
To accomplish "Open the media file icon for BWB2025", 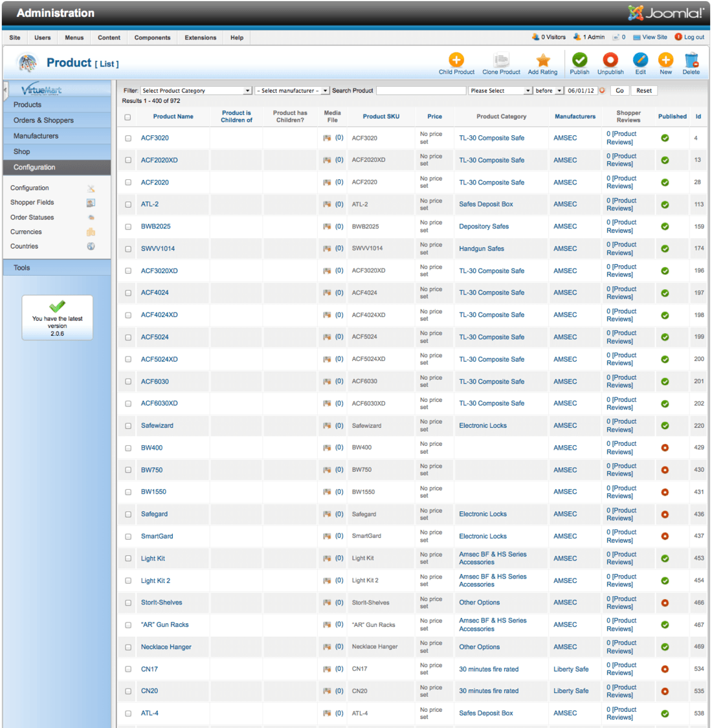I will pyautogui.click(x=327, y=226).
